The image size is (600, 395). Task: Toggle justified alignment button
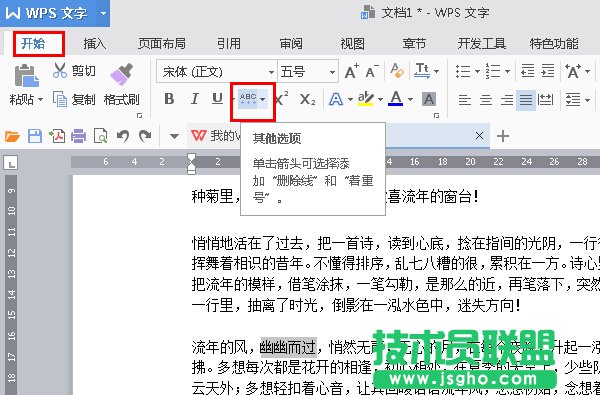coord(526,100)
